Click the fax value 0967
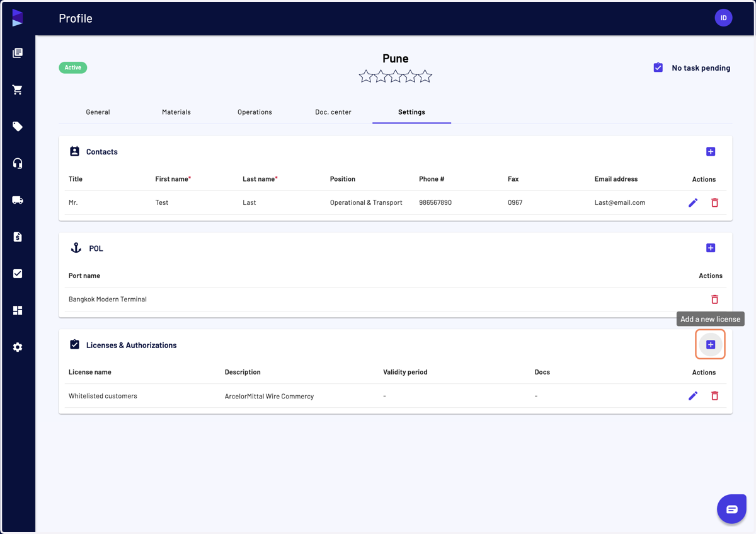This screenshot has height=534, width=756. (x=515, y=202)
